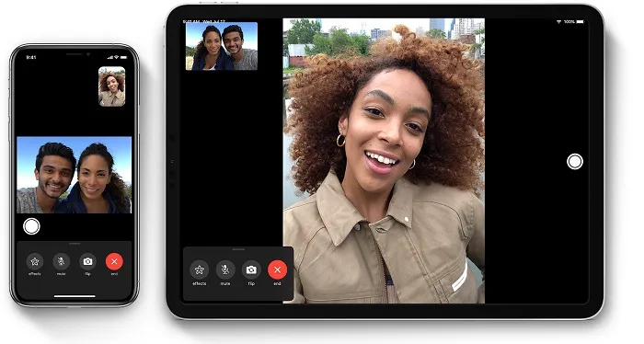Tap the iPhone controls panel grabber handle

[x=75, y=244]
